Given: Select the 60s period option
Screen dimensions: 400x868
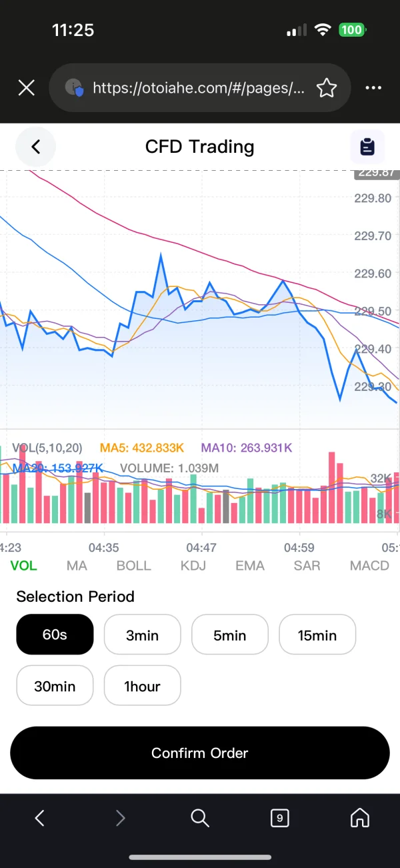Looking at the screenshot, I should tap(55, 634).
